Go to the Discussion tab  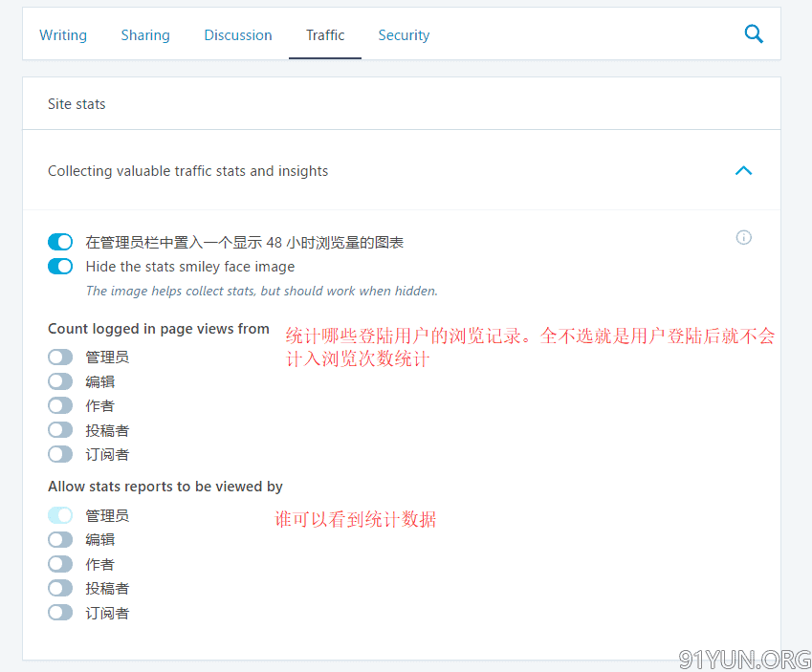click(x=238, y=35)
